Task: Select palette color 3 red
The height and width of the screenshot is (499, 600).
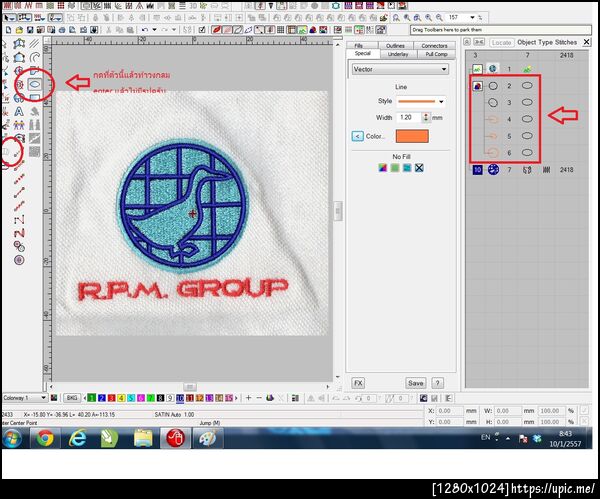Action: tap(111, 398)
